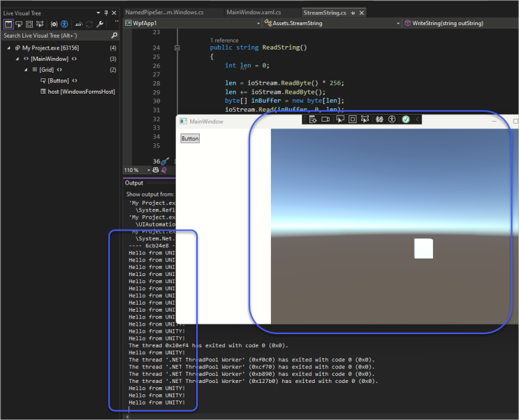Open wrench settings in Live Visual Tree toolbar
This screenshot has height=420, width=519.
point(100,24)
